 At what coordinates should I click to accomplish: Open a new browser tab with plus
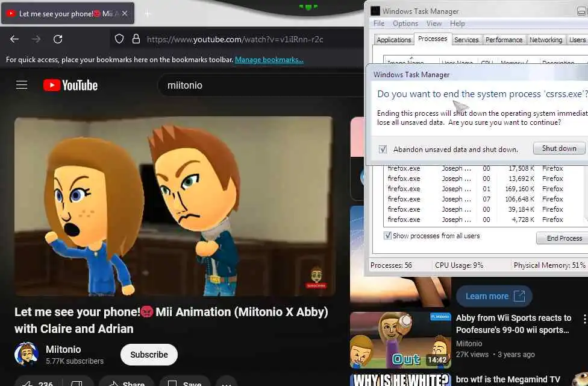tap(148, 14)
